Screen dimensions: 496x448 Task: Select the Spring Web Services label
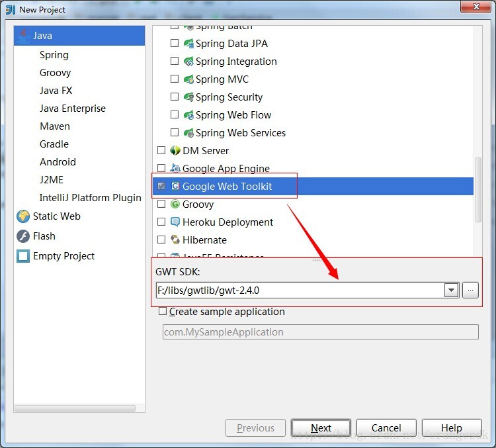coord(241,132)
